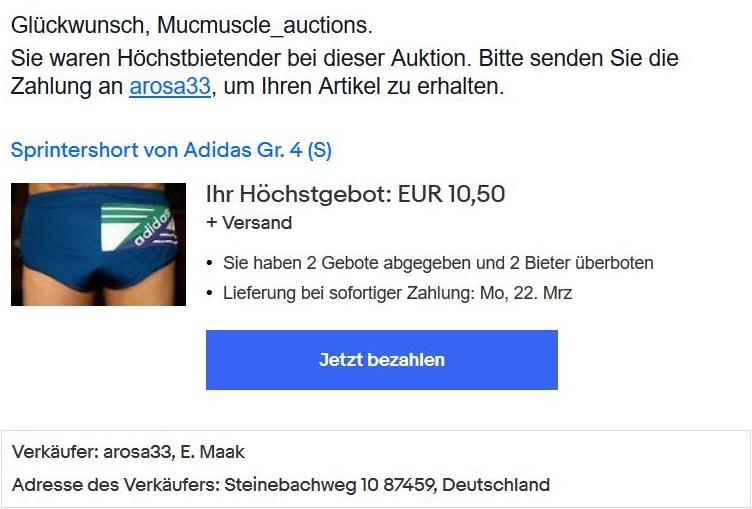Click the Steinebachweg 10 address text
This screenshot has height=509, width=752.
[302, 485]
